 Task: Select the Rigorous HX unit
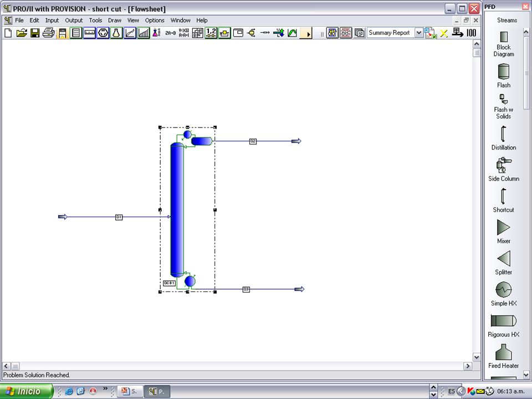tap(504, 325)
